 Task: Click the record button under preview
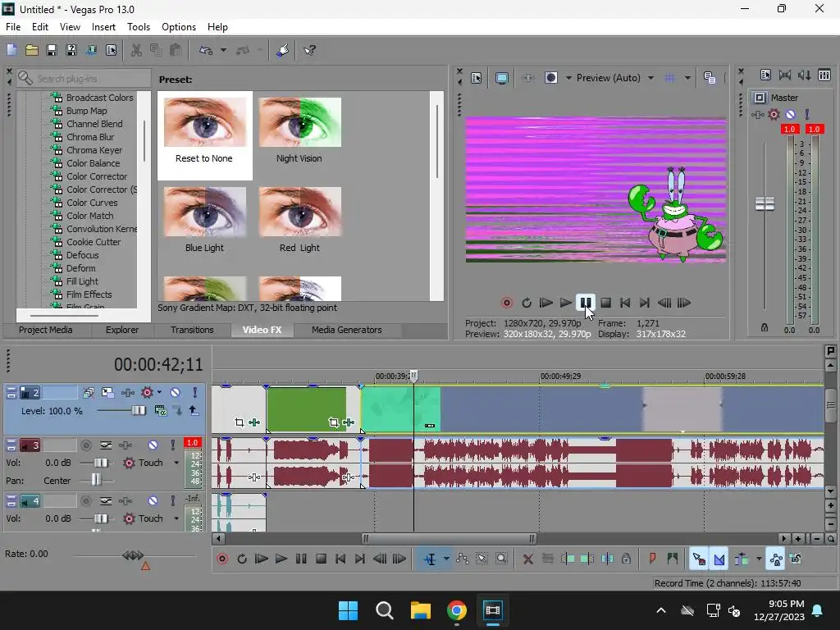pyautogui.click(x=507, y=303)
